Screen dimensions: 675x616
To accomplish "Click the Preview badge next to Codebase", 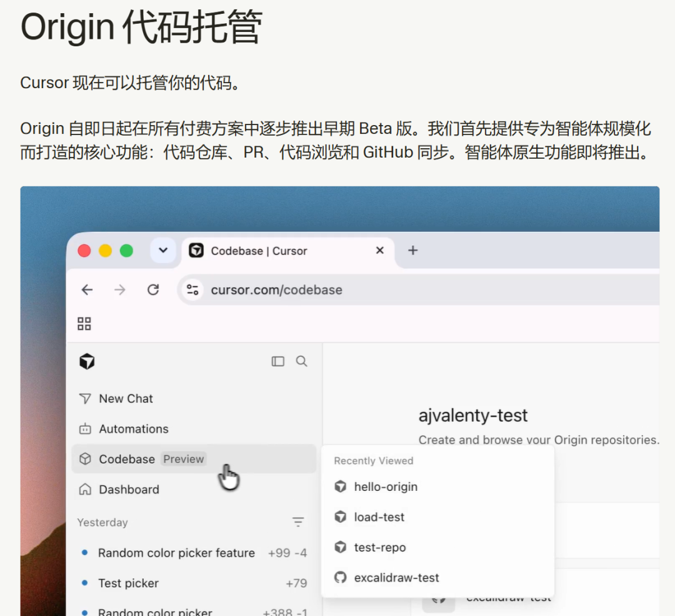I will pos(183,459).
